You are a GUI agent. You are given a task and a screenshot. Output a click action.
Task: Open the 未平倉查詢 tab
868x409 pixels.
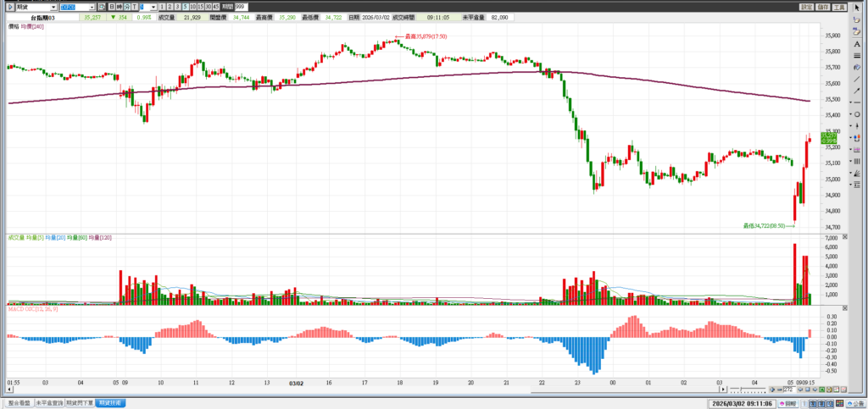tap(49, 403)
